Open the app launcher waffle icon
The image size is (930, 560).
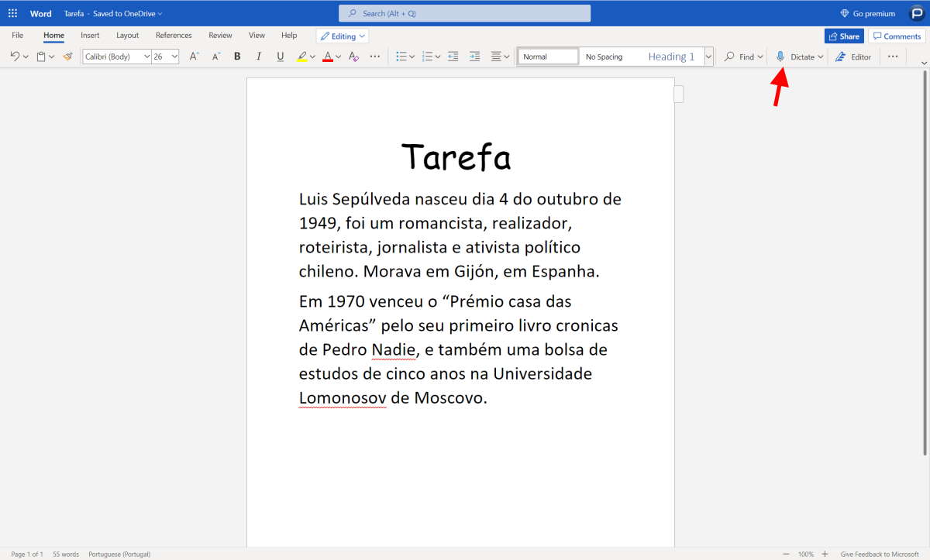click(x=12, y=13)
